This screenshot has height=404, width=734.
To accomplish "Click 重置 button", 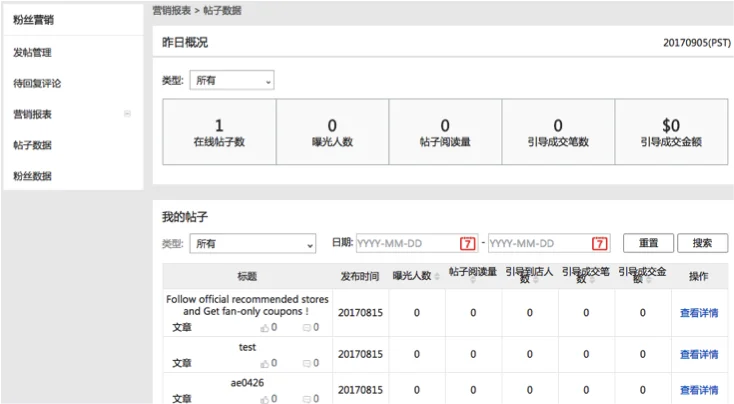I will (648, 243).
